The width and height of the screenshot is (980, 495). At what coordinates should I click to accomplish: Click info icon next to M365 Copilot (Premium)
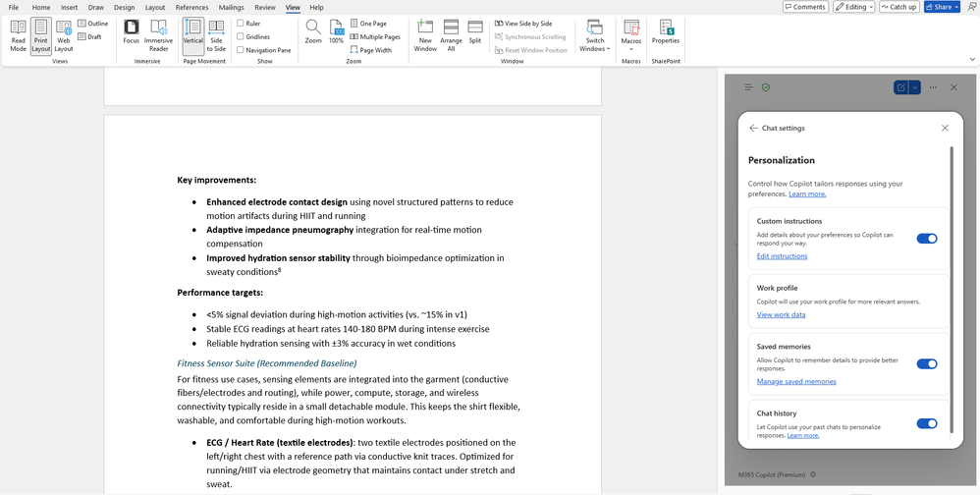click(813, 474)
